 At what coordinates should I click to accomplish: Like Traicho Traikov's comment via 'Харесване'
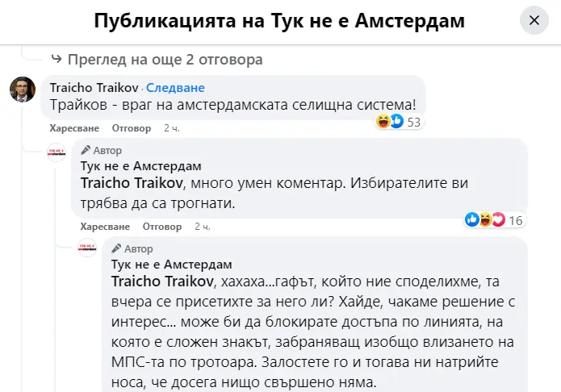[75, 128]
